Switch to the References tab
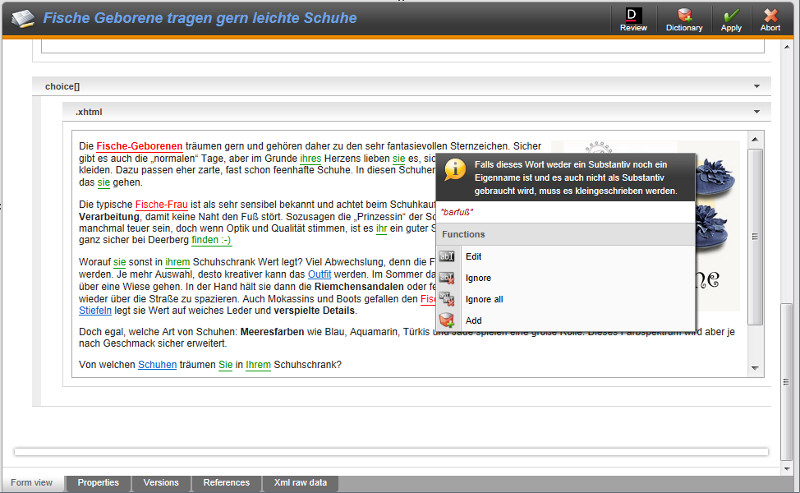Viewport: 800px width, 493px height. coord(226,483)
